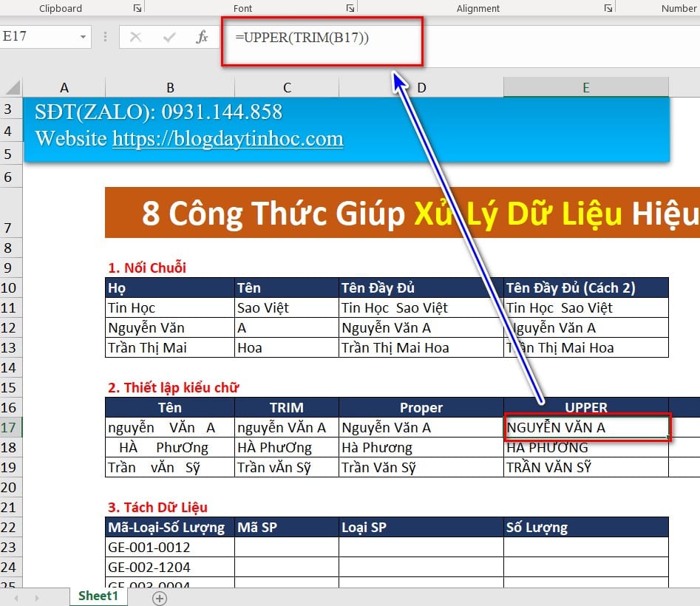Cancel formula entry with the X icon
Viewport: 700px width, 606px height.
coord(136,37)
